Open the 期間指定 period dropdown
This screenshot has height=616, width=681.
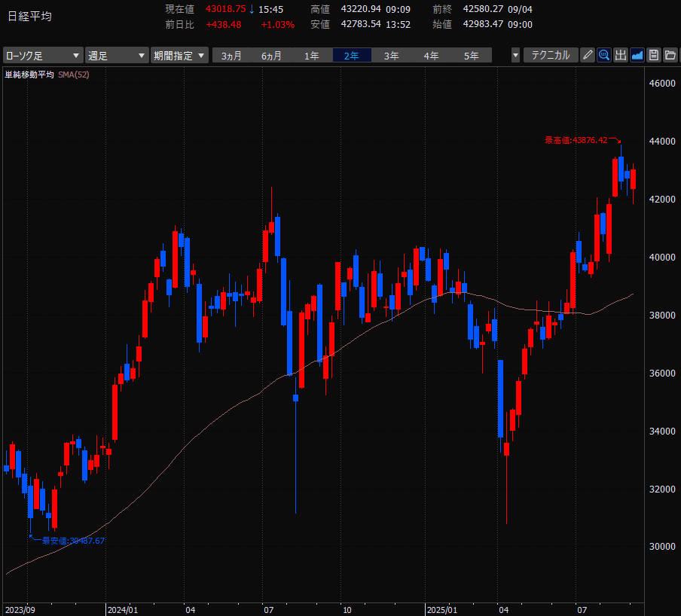click(x=179, y=56)
